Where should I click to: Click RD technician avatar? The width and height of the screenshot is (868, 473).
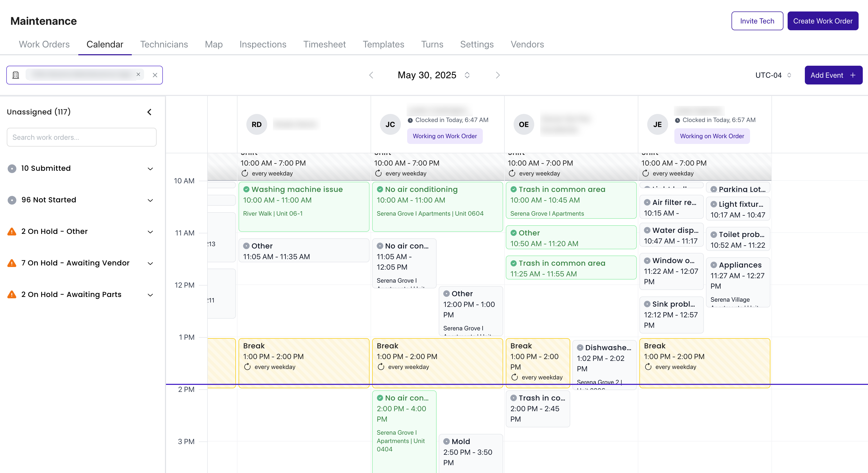257,125
